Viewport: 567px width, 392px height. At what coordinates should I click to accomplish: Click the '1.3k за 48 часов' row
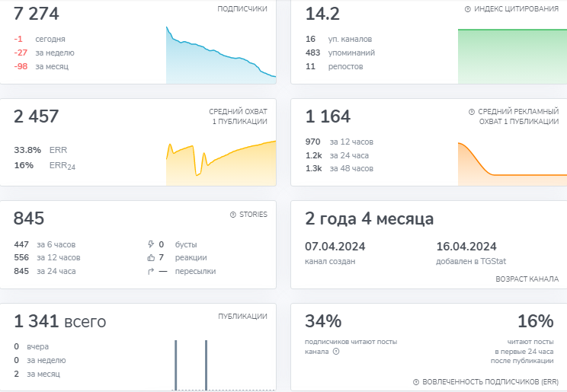[339, 169]
